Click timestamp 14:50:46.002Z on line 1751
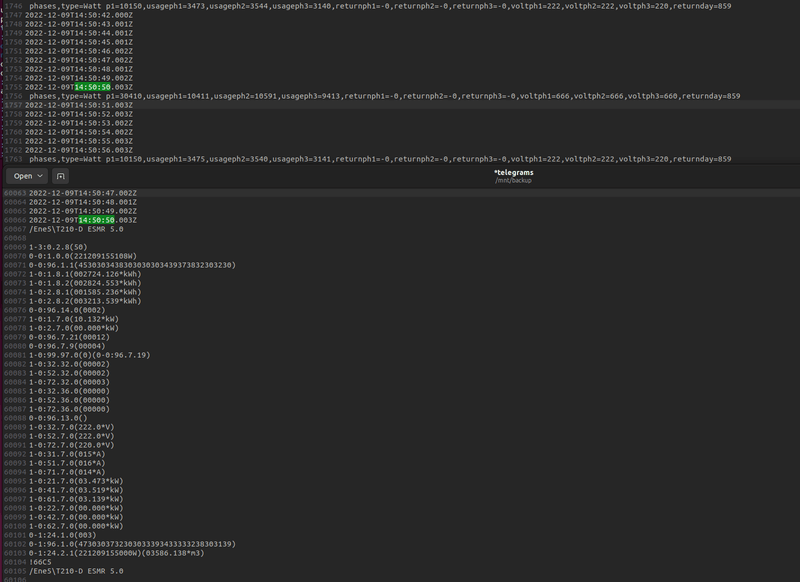 [x=79, y=52]
